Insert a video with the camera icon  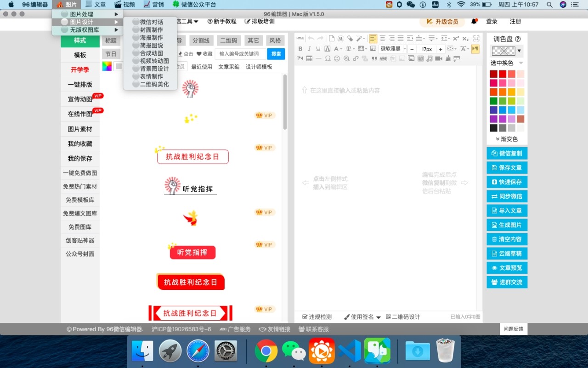(439, 58)
